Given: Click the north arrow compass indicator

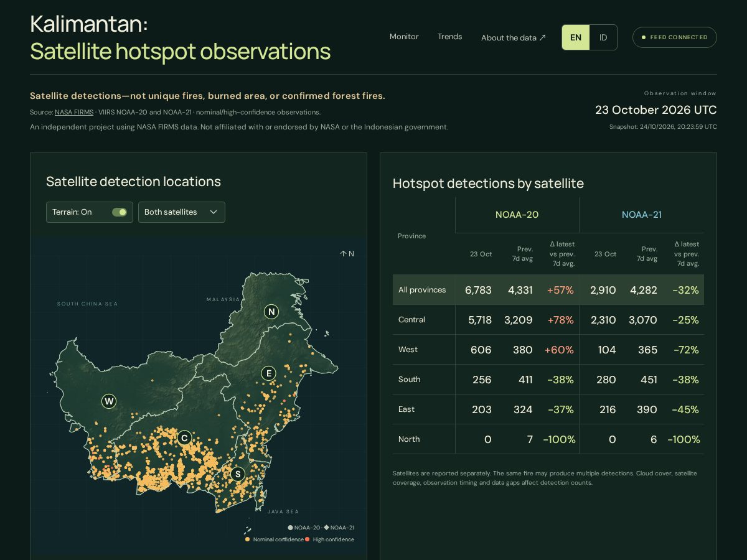Looking at the screenshot, I should pyautogui.click(x=347, y=254).
